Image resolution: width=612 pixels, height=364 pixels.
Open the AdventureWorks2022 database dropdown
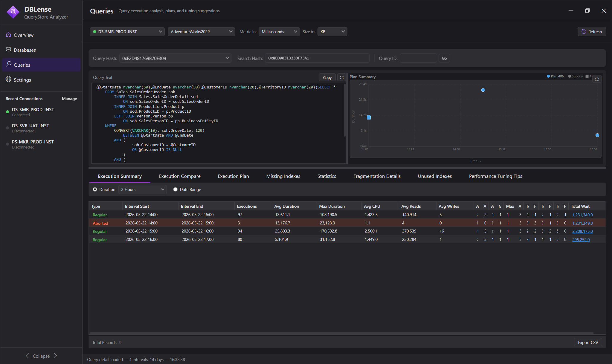coord(201,32)
